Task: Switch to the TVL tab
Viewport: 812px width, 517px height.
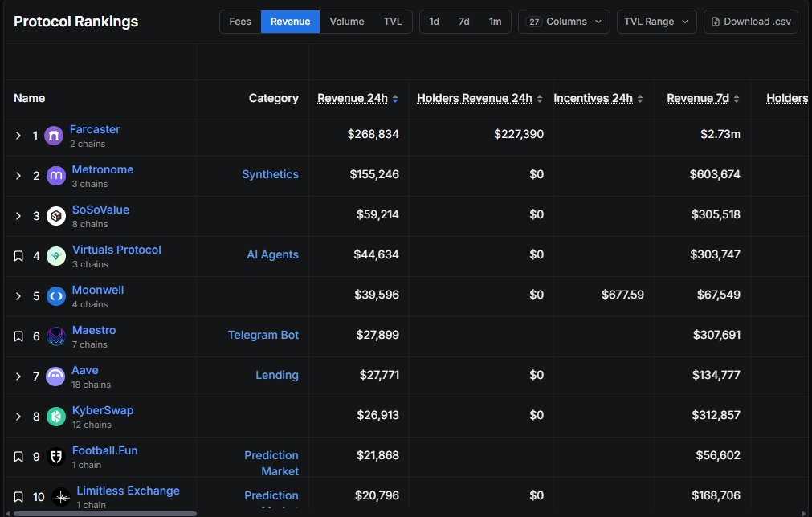Action: [x=393, y=22]
